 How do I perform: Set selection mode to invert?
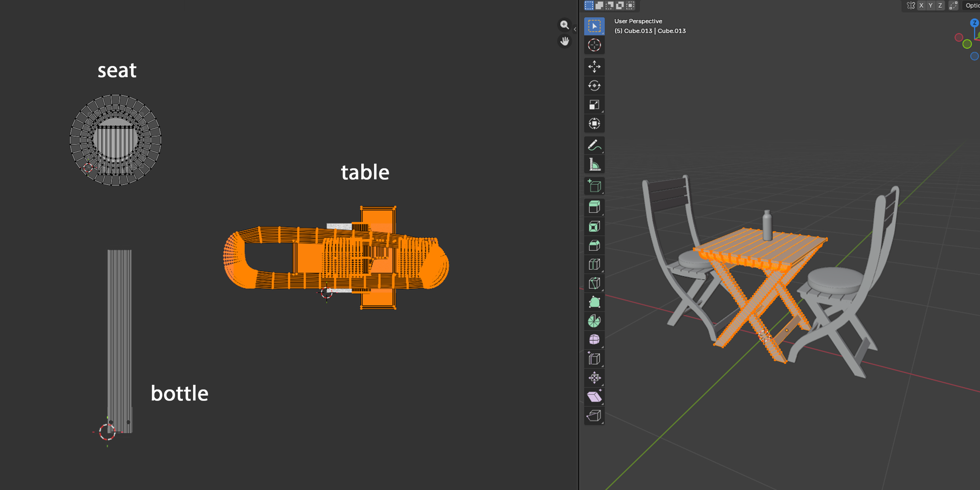click(620, 5)
